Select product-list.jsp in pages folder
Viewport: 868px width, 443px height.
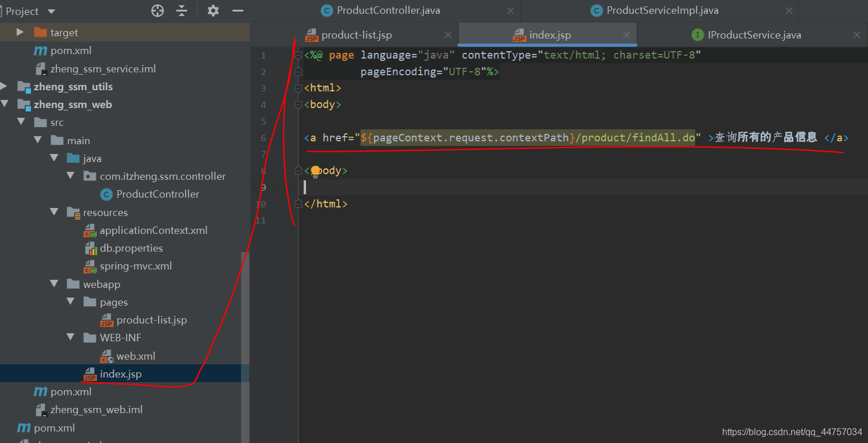(152, 320)
